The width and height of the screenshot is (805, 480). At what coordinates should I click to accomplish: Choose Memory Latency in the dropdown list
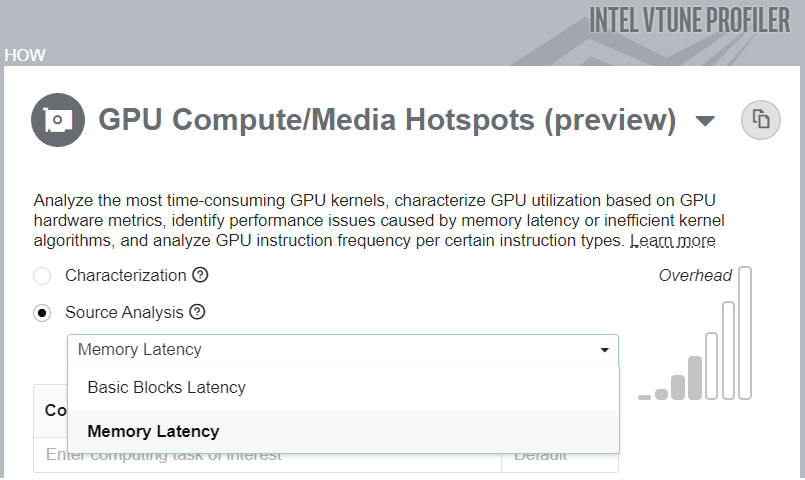click(154, 432)
